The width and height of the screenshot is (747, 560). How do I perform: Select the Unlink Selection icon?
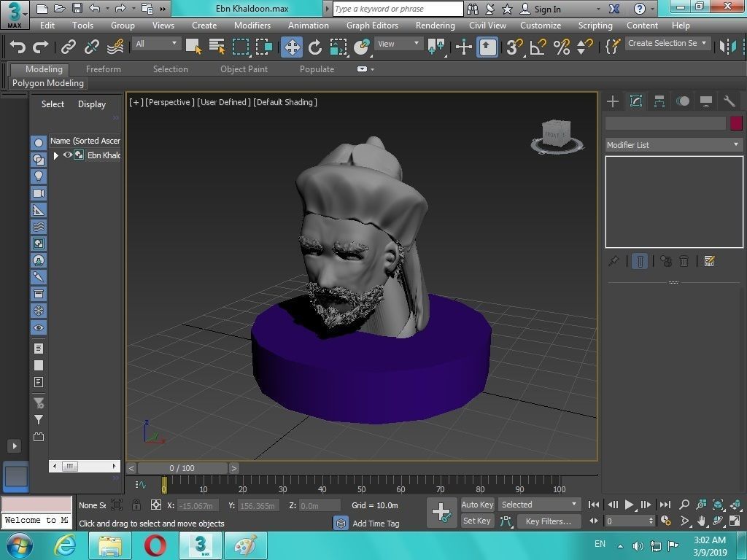click(x=91, y=47)
